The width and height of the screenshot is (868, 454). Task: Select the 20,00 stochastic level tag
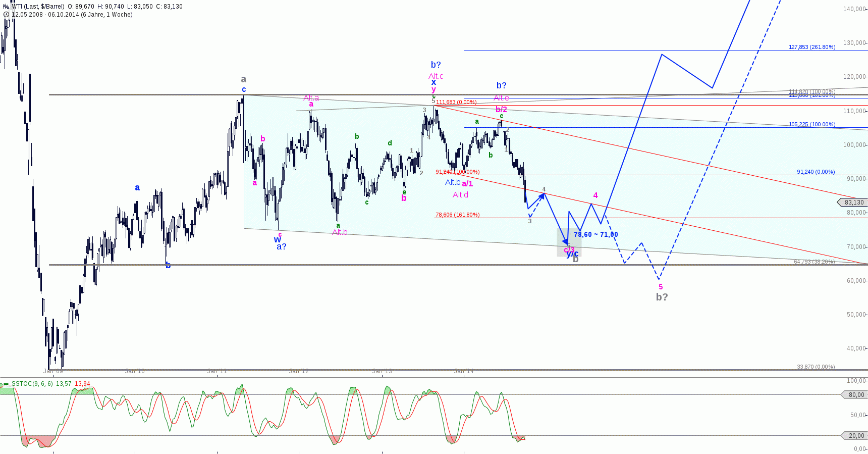click(856, 436)
